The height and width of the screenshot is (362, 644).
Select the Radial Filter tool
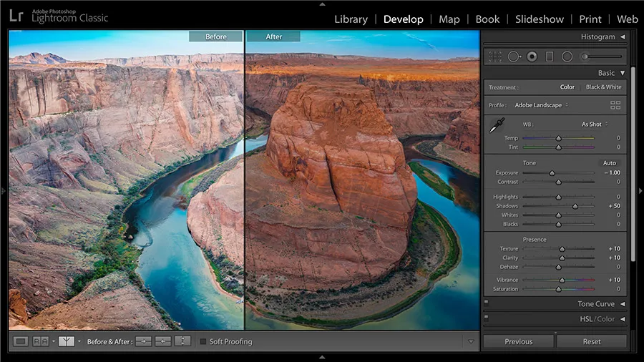pyautogui.click(x=567, y=57)
